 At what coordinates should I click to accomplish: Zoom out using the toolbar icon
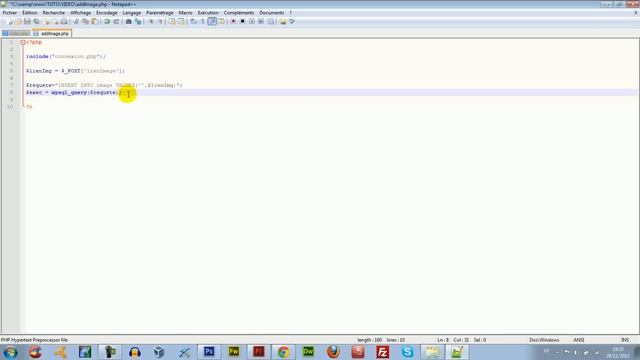160,21
